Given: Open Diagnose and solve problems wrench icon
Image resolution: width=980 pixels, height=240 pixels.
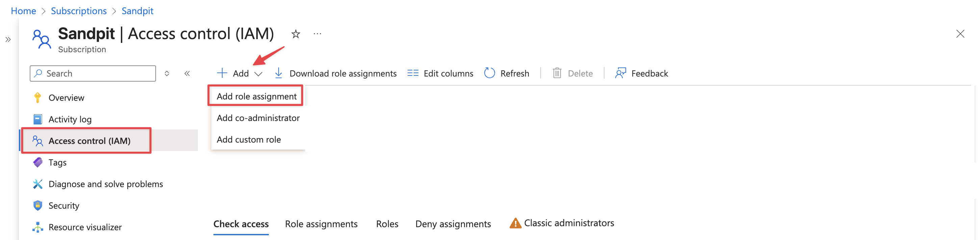Looking at the screenshot, I should (38, 184).
